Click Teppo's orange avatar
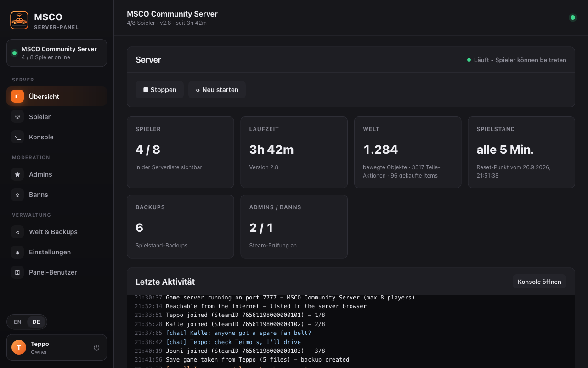This screenshot has width=588, height=368. (x=19, y=348)
